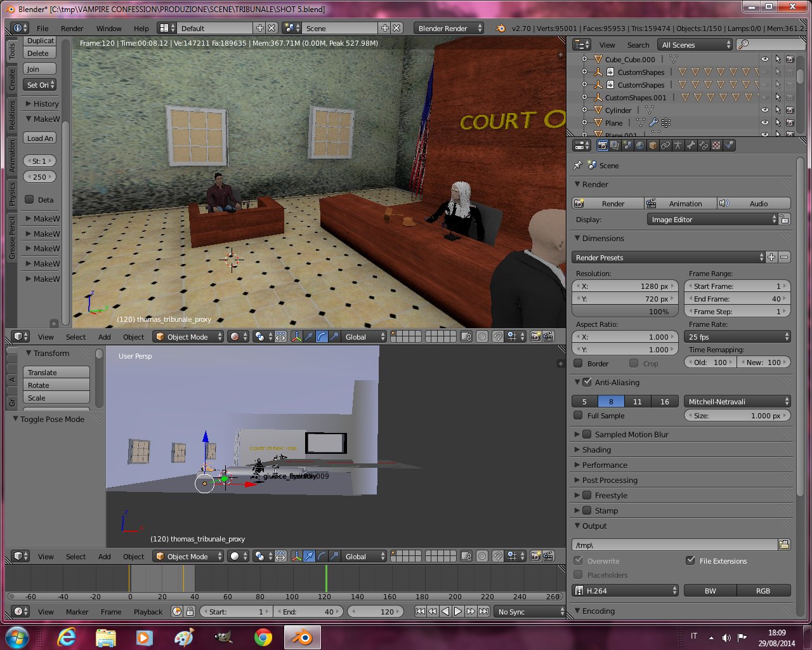Image resolution: width=812 pixels, height=650 pixels.
Task: Play animation in reverse in timeline
Action: coord(445,611)
